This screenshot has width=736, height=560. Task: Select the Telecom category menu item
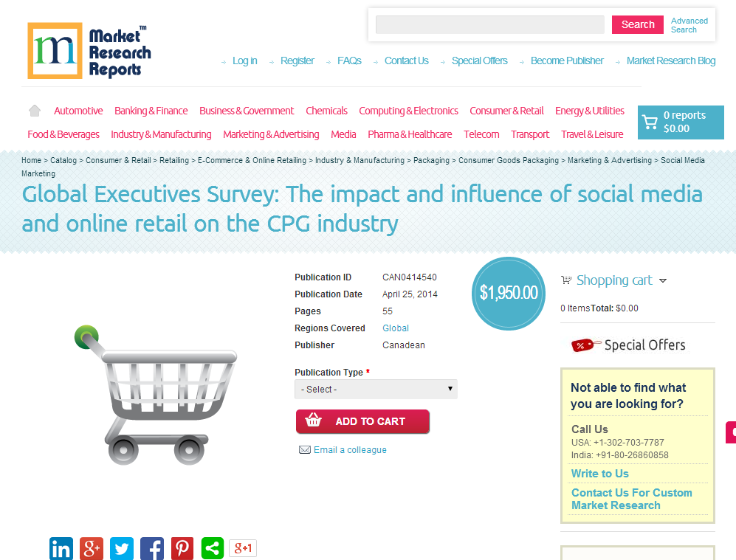481,134
